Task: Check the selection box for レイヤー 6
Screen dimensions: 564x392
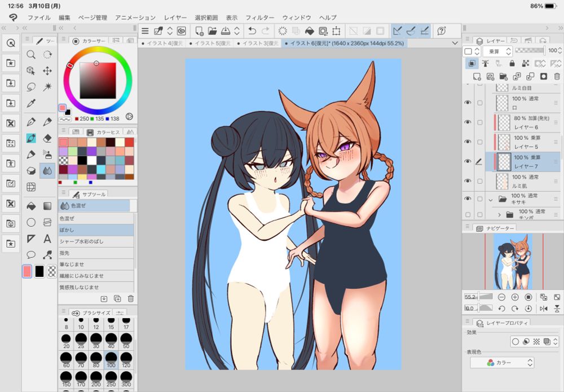Action: coord(480,122)
